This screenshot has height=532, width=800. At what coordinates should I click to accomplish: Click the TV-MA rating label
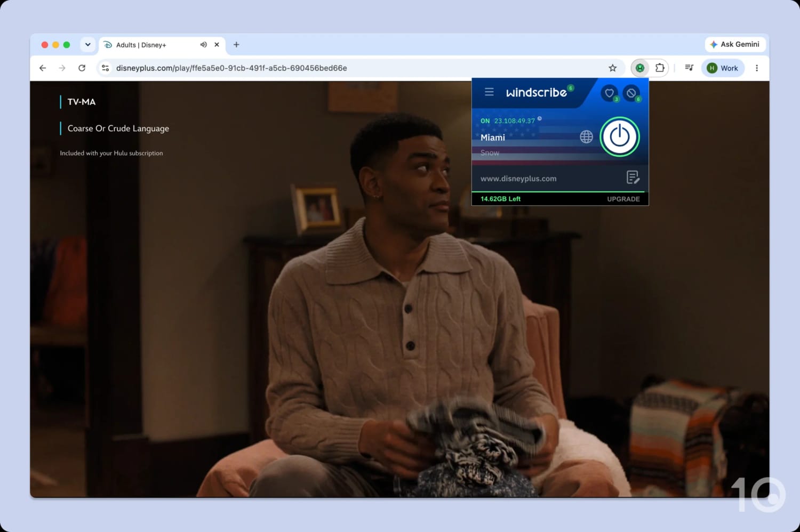(x=82, y=102)
